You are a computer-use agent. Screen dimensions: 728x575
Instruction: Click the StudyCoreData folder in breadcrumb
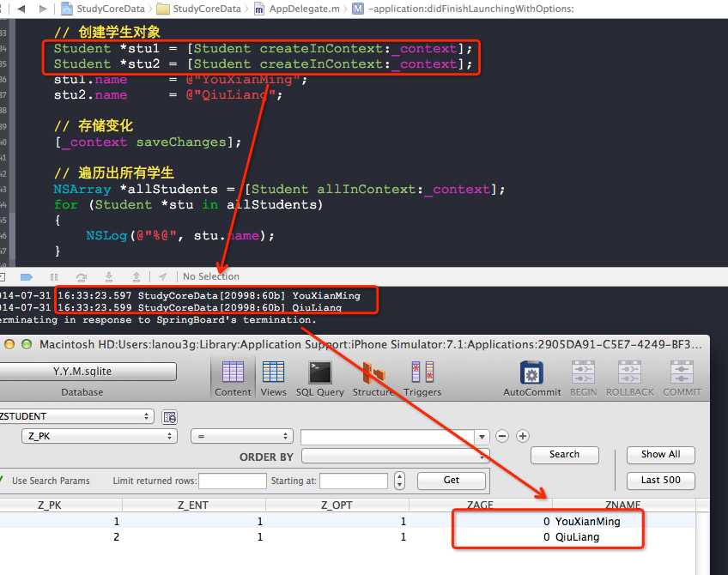click(199, 9)
